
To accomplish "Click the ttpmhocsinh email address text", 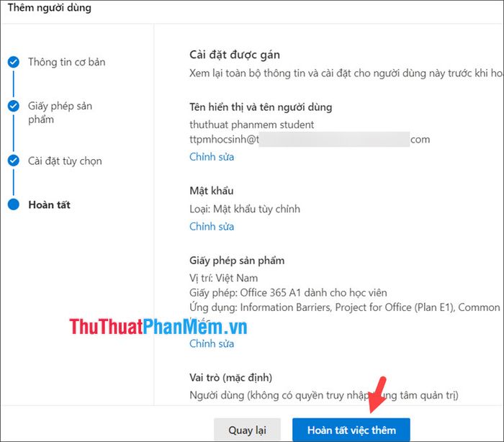I will tap(310, 139).
